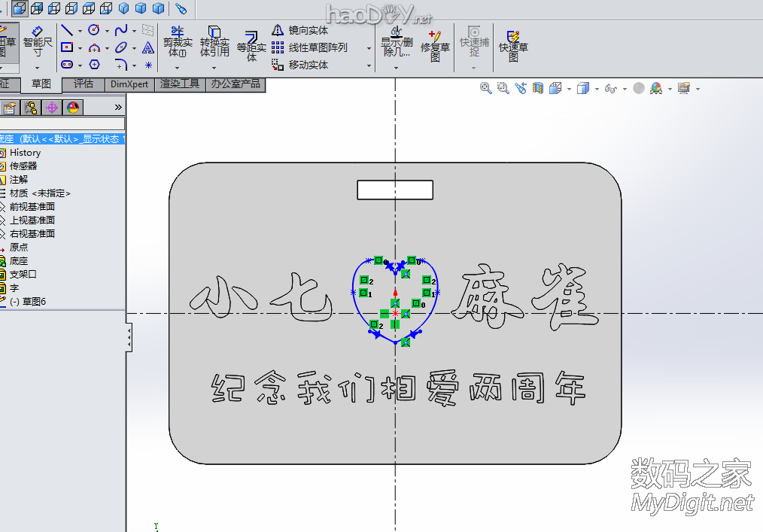
Task: Select the Convert Entities (转换实体引用) tool
Action: point(214,42)
